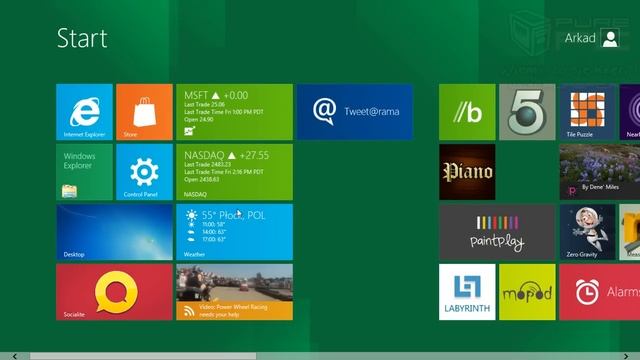Launch the Labyrinth game tile
640x360 pixels.
pyautogui.click(x=467, y=292)
